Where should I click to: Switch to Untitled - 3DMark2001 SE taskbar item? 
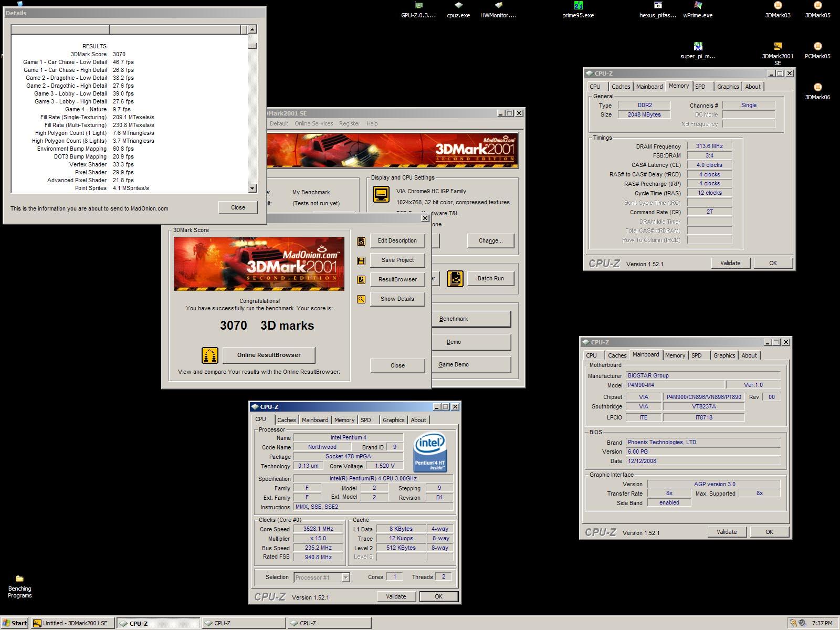[x=72, y=623]
